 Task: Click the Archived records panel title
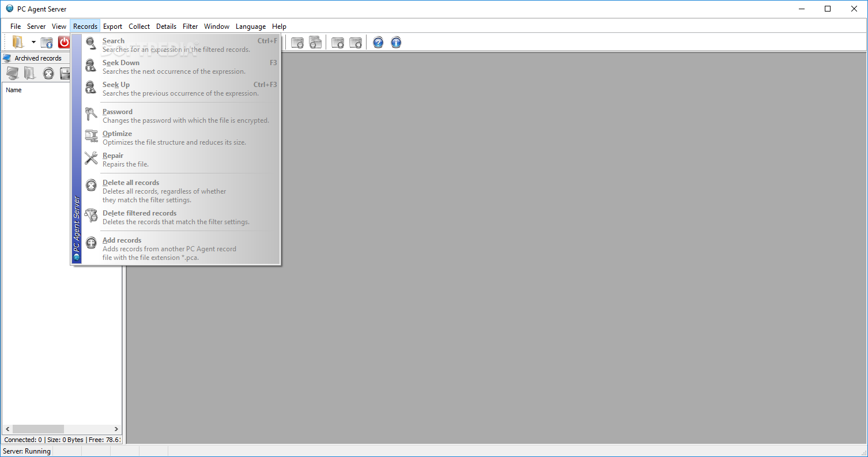click(38, 58)
